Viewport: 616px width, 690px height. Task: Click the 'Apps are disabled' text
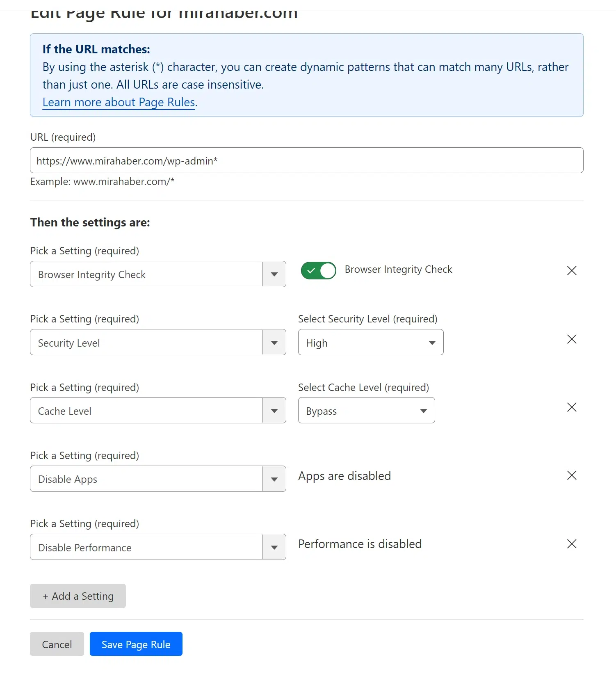(x=345, y=476)
